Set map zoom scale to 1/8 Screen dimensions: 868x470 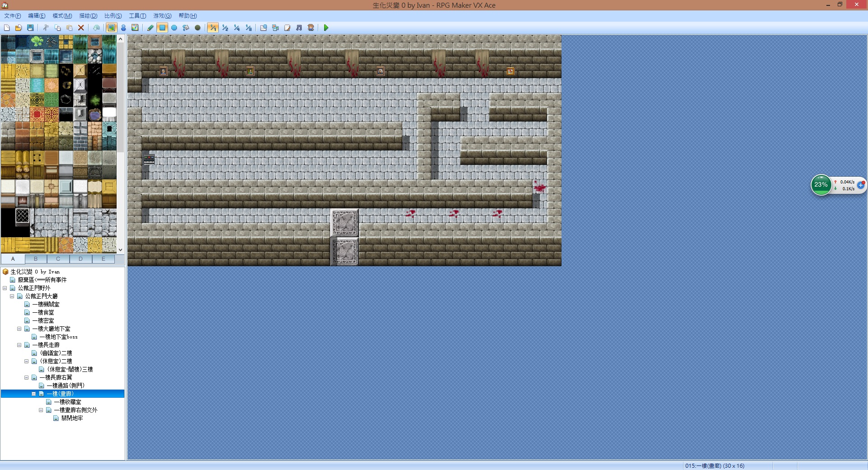coord(249,28)
